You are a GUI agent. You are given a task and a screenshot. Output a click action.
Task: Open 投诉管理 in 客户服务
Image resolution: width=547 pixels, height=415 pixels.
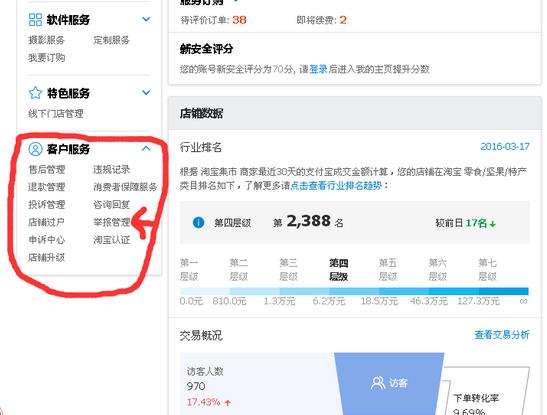coord(46,204)
